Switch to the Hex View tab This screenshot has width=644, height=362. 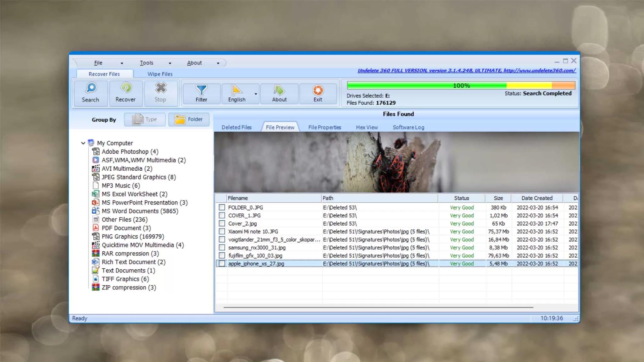(x=367, y=127)
